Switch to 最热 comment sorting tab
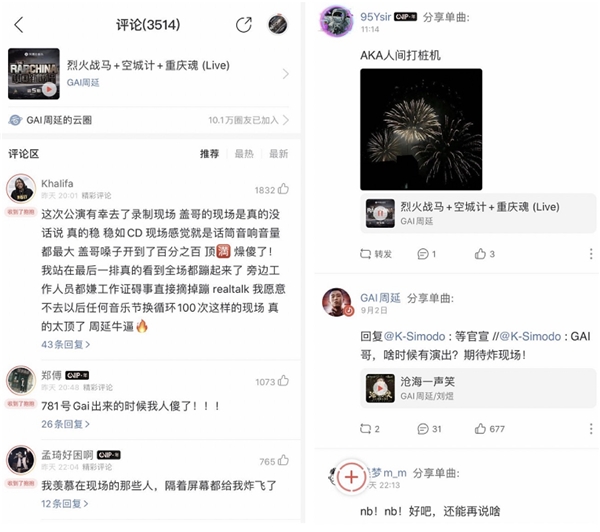This screenshot has height=532, width=600. coord(244,154)
